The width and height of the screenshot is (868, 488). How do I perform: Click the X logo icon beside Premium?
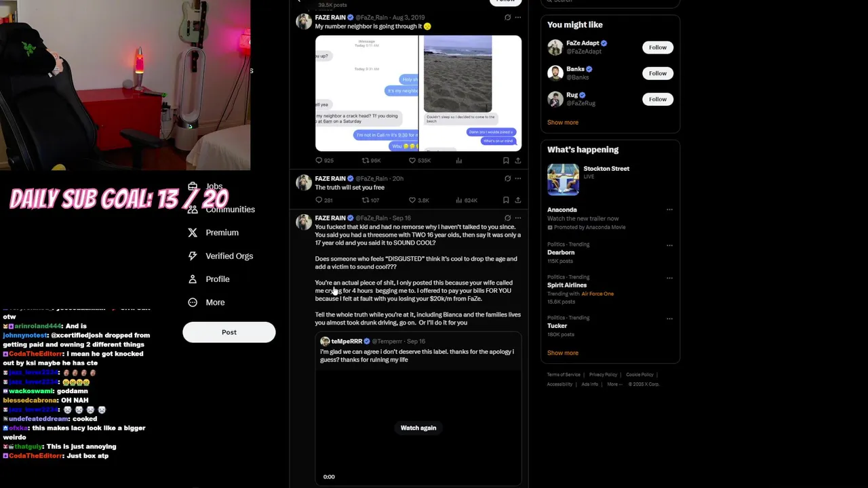click(x=193, y=232)
